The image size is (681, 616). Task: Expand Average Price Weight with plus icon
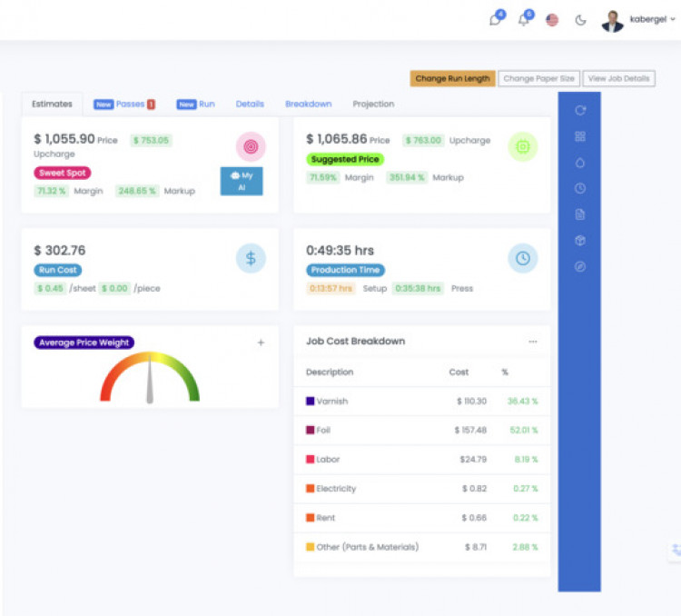(261, 343)
